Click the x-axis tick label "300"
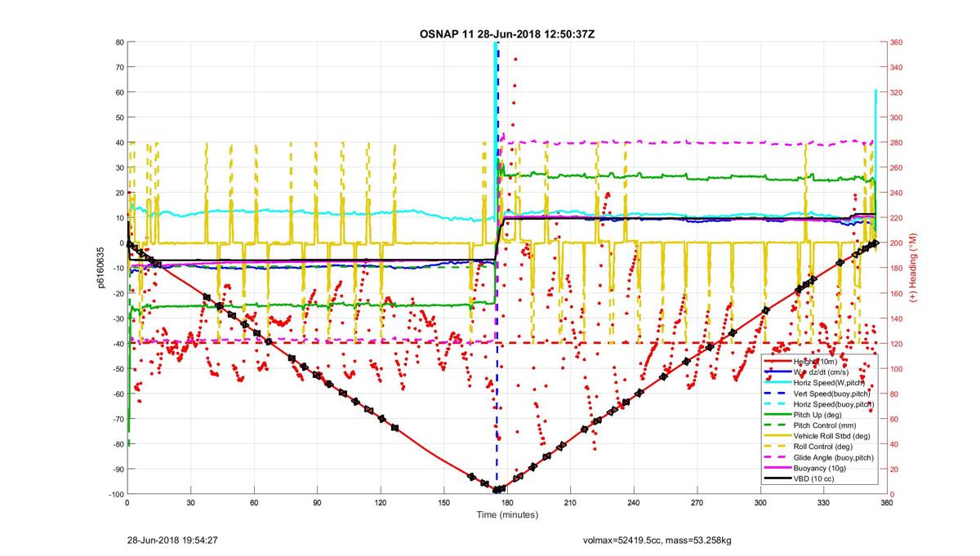The image size is (980, 556). (760, 503)
